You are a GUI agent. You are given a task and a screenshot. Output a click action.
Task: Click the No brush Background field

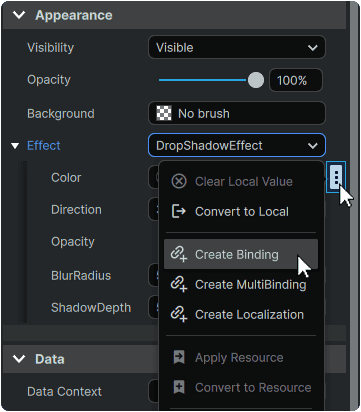pos(237,113)
